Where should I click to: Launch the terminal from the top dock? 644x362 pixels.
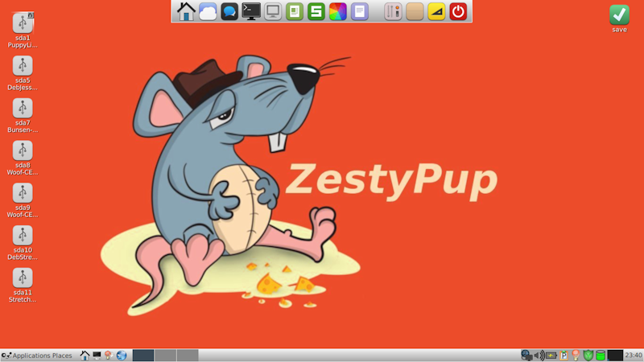pyautogui.click(x=251, y=11)
